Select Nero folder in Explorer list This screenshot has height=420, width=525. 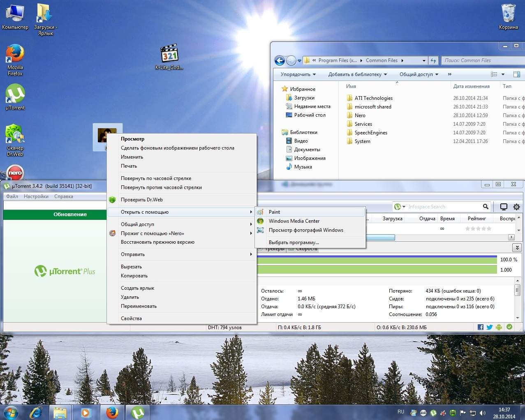356,115
